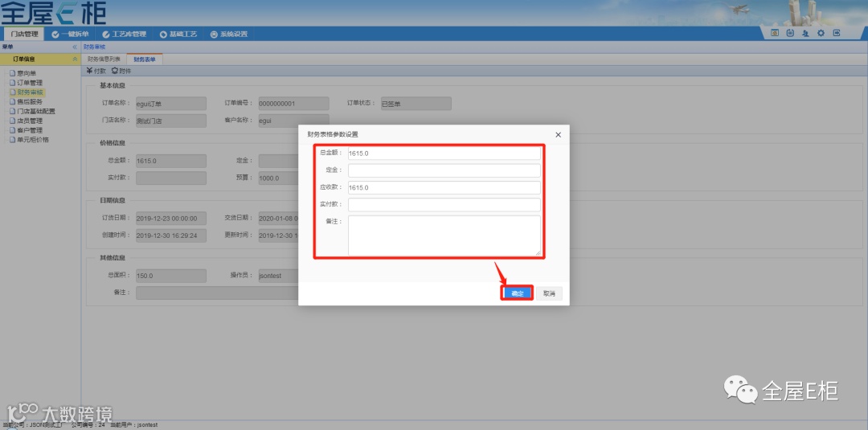The height and width of the screenshot is (430, 868).
Task: Click the user profile icon in the top-right toolbar
Action: tap(805, 33)
